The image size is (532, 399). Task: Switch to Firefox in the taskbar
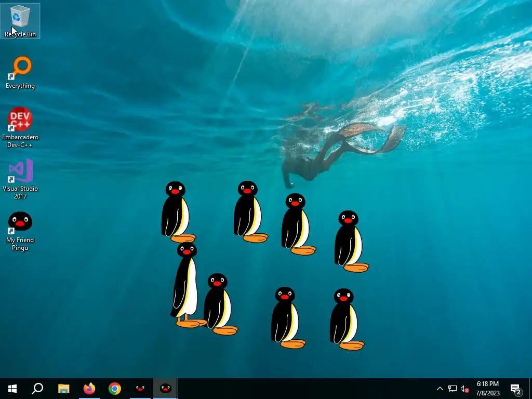click(x=89, y=389)
